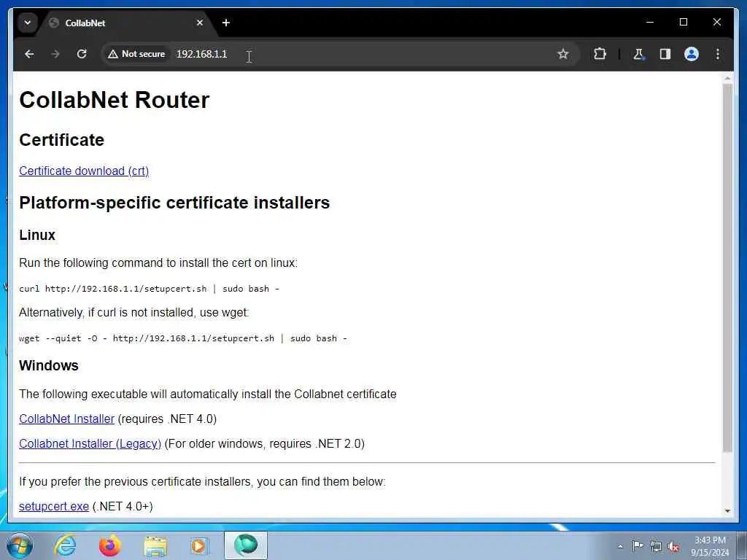
Task: Click the muted volume tray icon
Action: pos(673,546)
